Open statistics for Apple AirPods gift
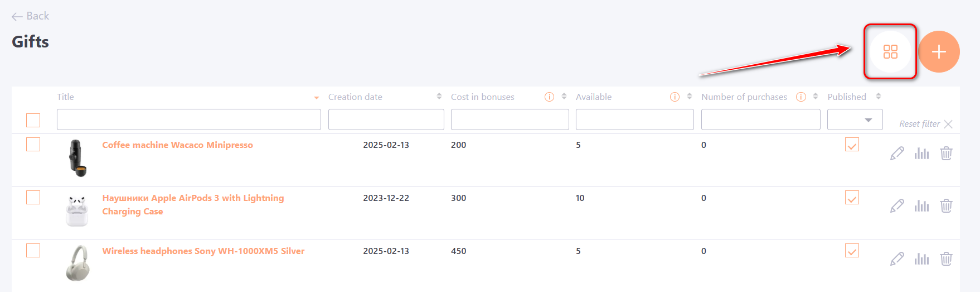The image size is (980, 292). pyautogui.click(x=921, y=206)
